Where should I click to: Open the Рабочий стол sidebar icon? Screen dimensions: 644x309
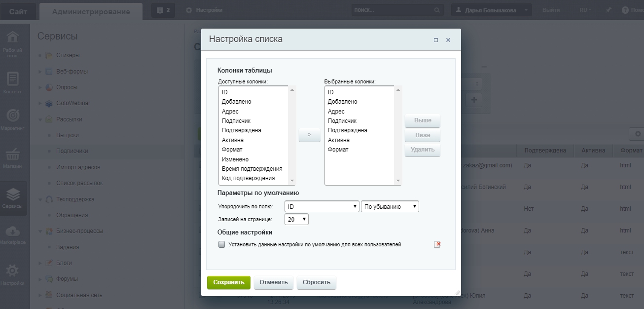coord(12,43)
